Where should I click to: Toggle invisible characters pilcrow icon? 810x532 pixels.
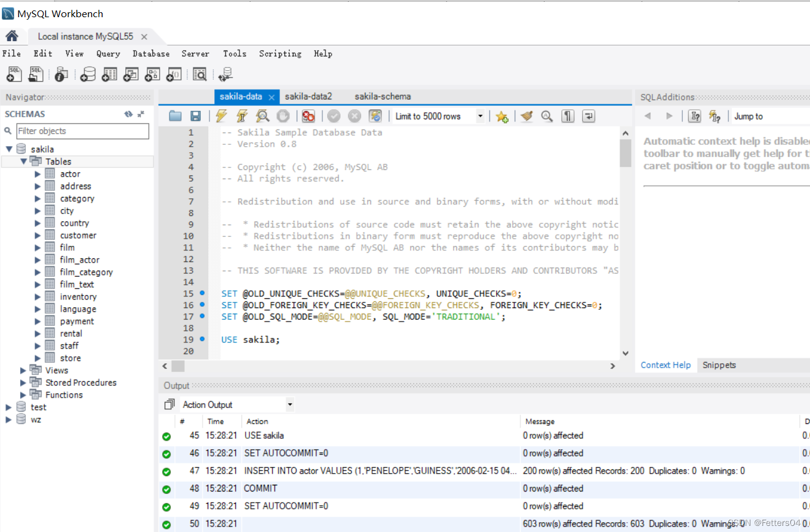(568, 116)
